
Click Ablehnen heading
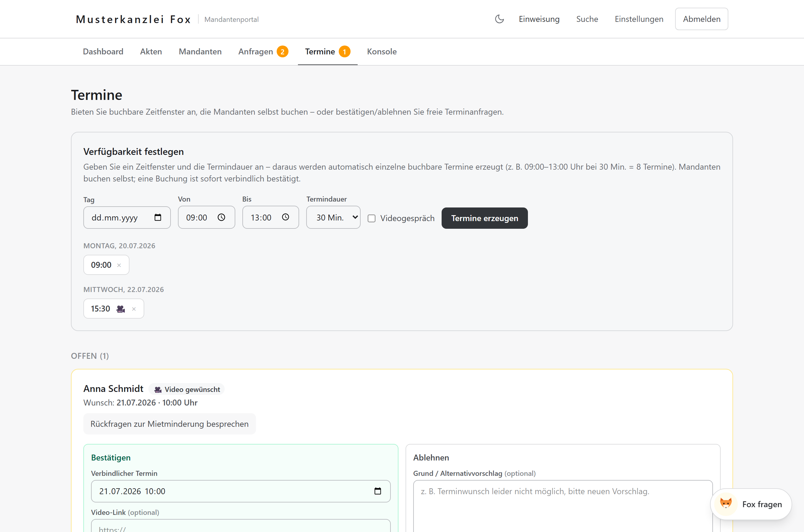[431, 458]
